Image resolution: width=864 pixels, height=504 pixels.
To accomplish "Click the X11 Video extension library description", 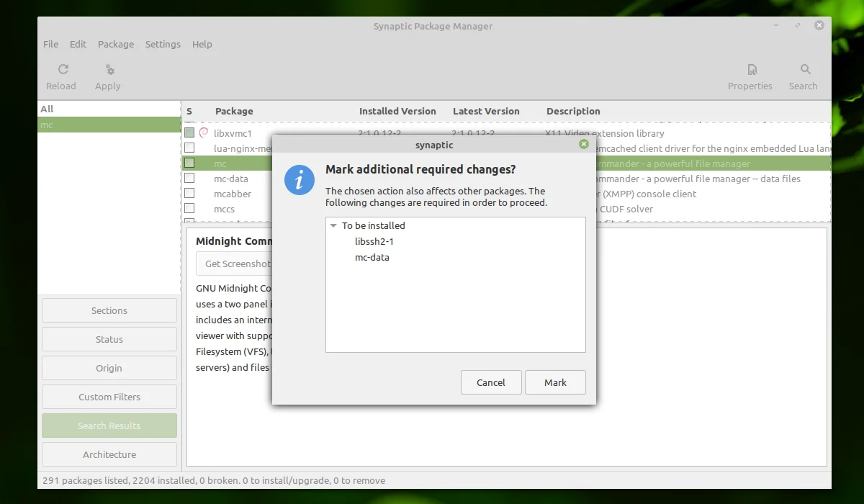I will coord(605,133).
